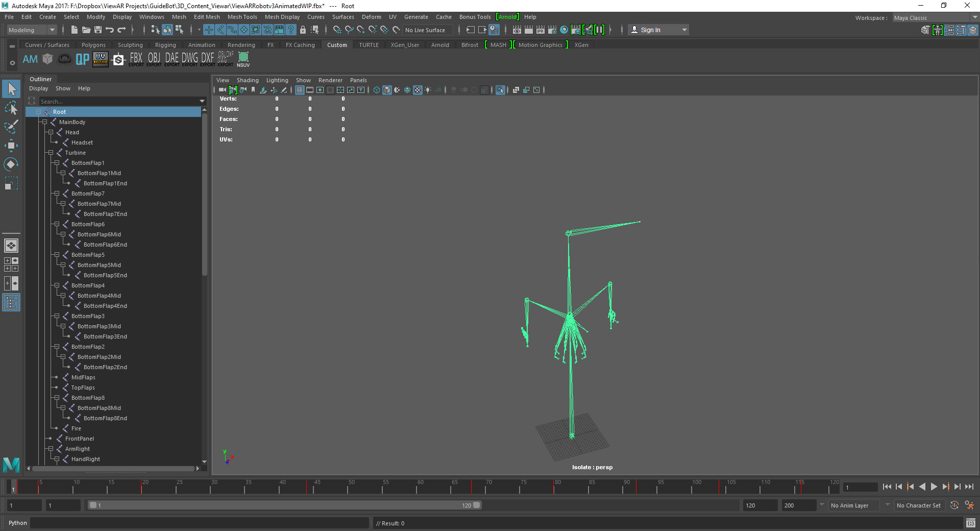Save the scene with the floppy disk icon
This screenshot has height=531, width=980.
pyautogui.click(x=98, y=30)
